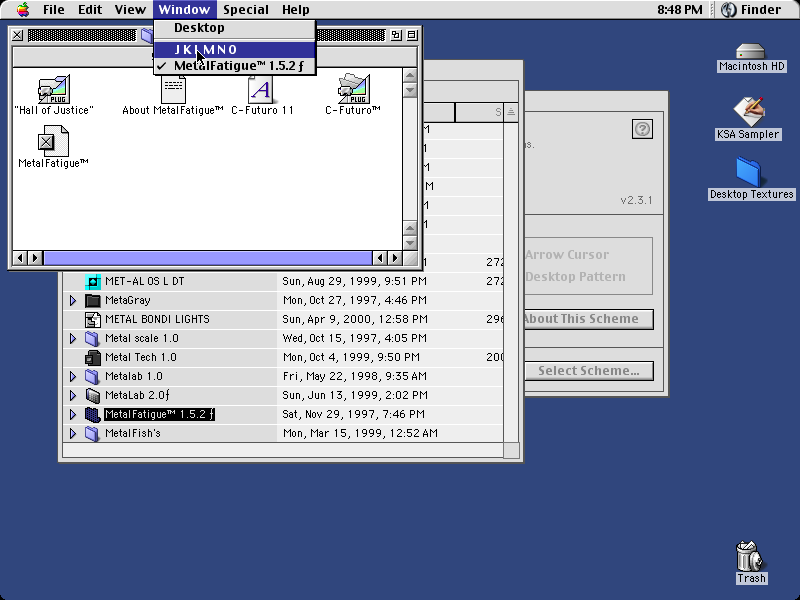Open the Help menu
Screen dimensions: 800x600
295,9
